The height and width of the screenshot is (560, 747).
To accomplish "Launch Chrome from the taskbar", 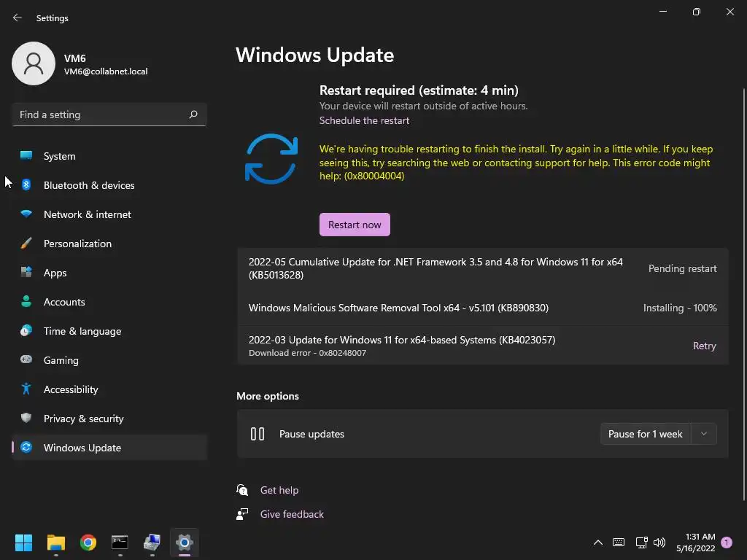I will point(88,542).
